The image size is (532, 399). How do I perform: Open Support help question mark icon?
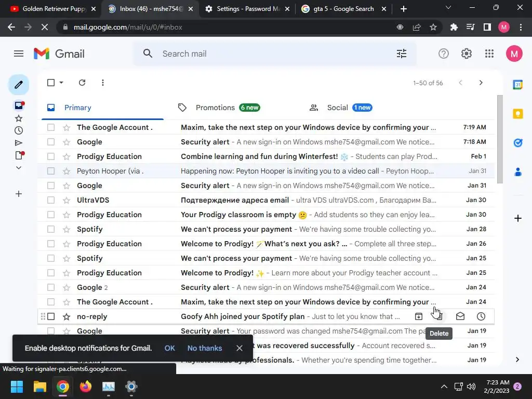click(444, 54)
